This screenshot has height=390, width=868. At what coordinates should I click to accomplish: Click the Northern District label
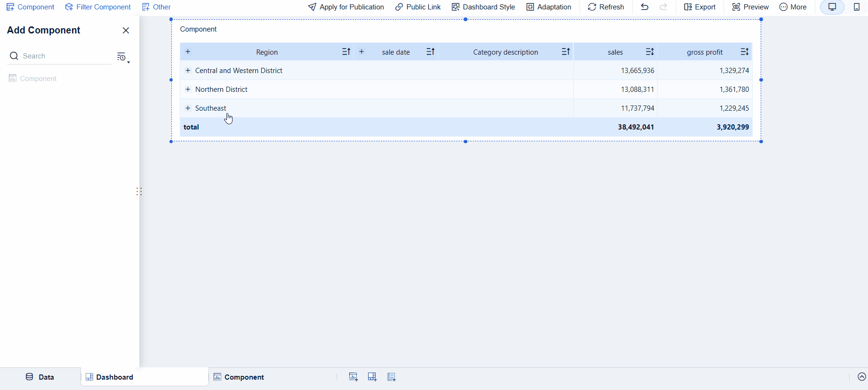click(221, 89)
